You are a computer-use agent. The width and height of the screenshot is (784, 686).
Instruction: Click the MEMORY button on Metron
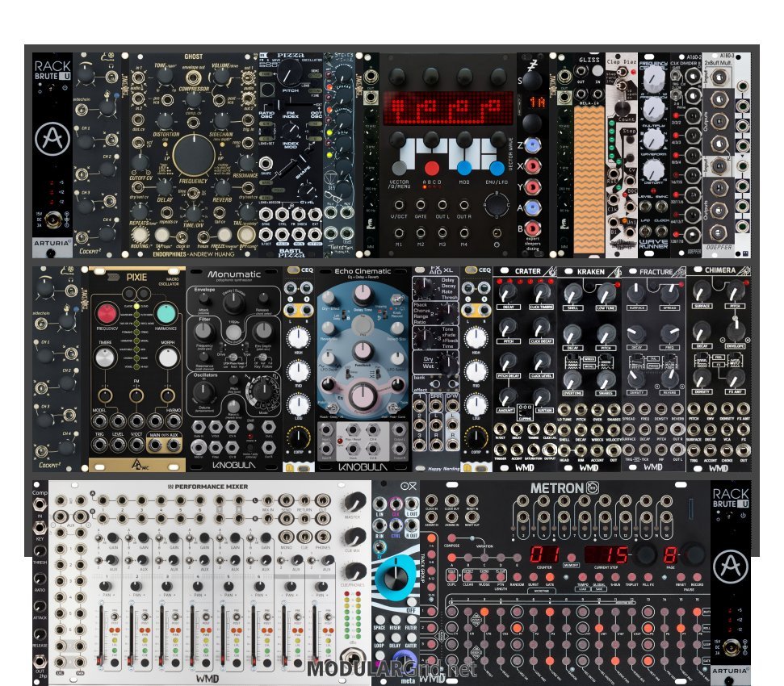pyautogui.click(x=571, y=558)
